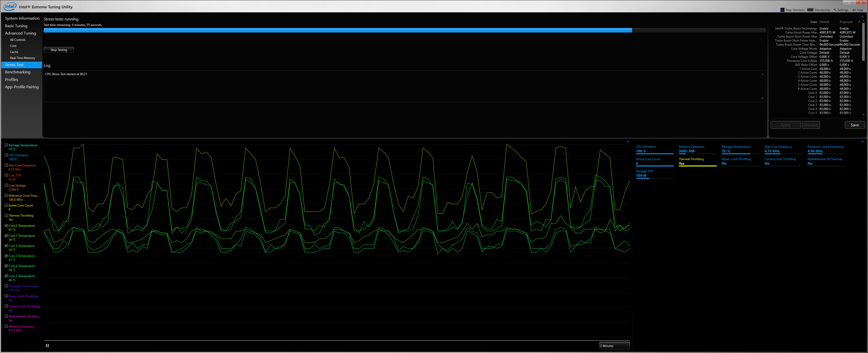Click settings panel scroll down arrow
This screenshot has width=868, height=353.
pyautogui.click(x=863, y=114)
